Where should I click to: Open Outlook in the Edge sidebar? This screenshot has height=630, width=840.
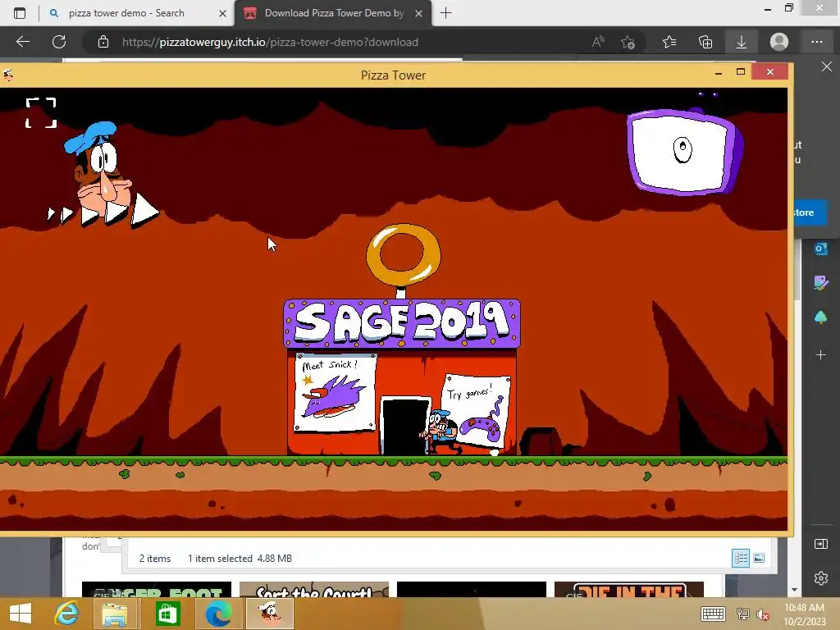(x=820, y=249)
